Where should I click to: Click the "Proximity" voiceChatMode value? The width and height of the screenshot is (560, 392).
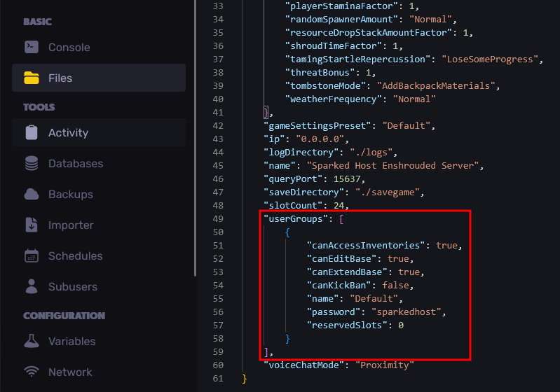(x=385, y=365)
